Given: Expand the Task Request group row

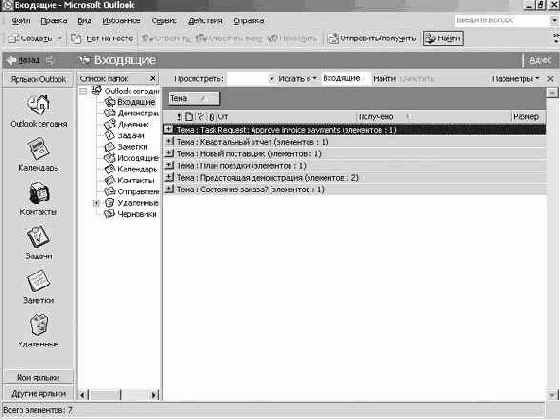Looking at the screenshot, I should point(168,129).
